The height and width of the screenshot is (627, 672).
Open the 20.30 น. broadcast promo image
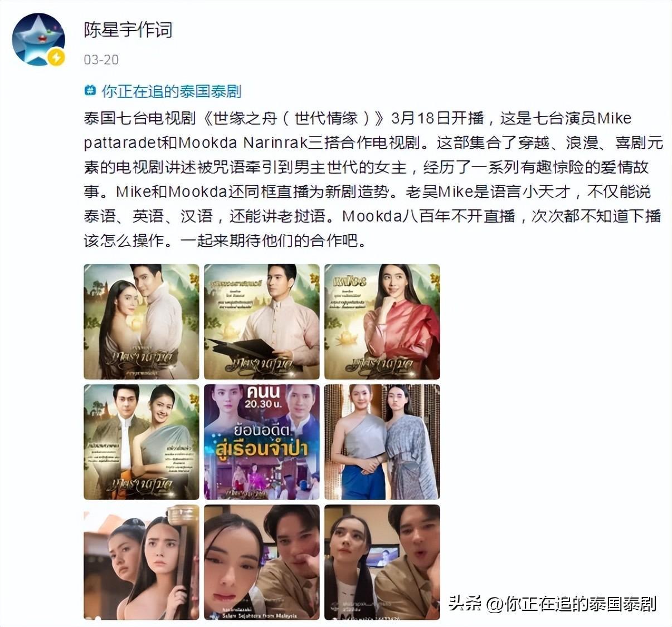[x=262, y=442]
